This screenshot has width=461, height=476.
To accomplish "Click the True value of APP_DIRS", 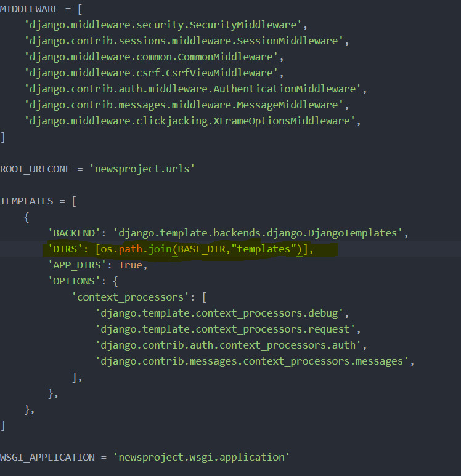I will click(x=131, y=265).
